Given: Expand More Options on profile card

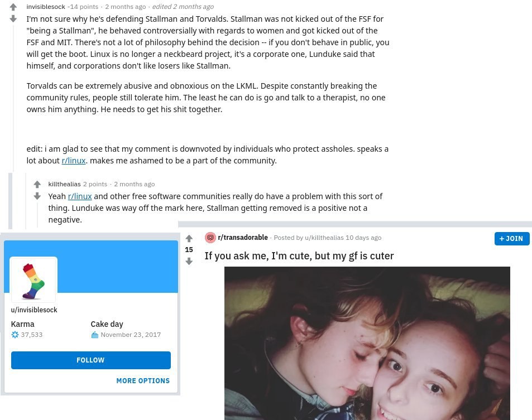Looking at the screenshot, I should [143, 381].
